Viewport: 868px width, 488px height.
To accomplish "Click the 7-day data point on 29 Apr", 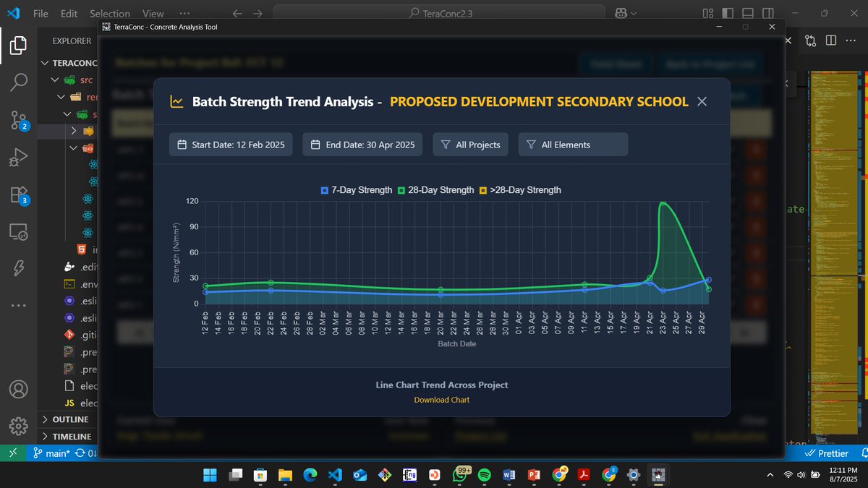I will click(708, 280).
